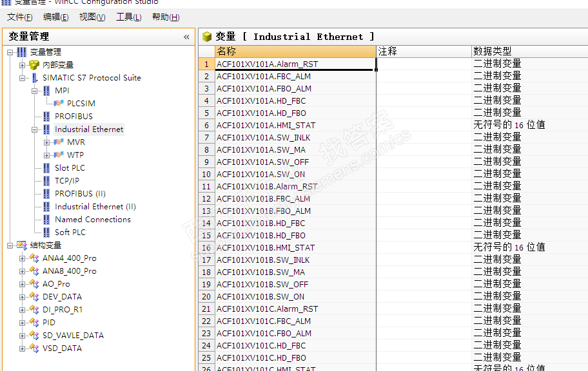
Task: Click the 结构变量 structure icon
Action: [x=22, y=245]
